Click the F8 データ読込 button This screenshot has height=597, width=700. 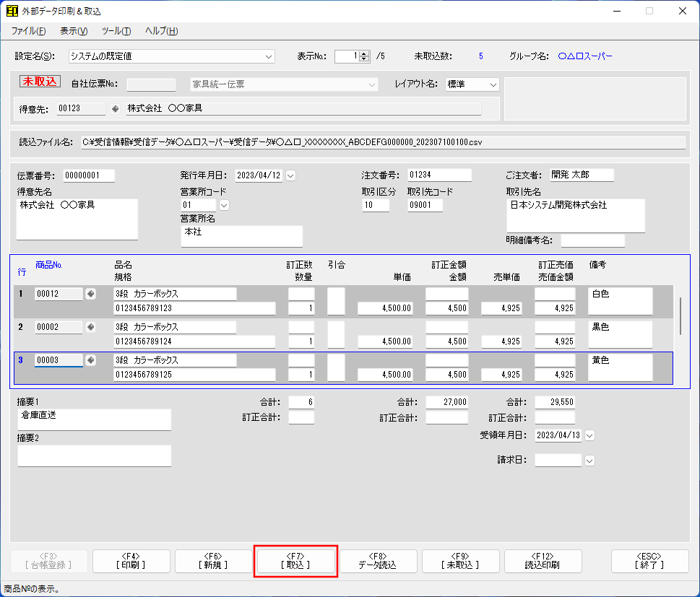click(x=378, y=561)
